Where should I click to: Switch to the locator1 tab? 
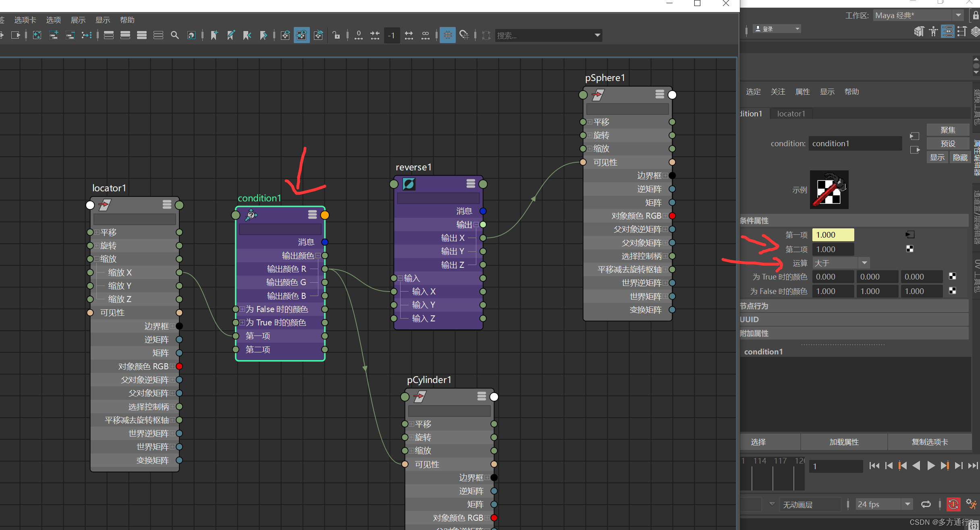pyautogui.click(x=791, y=114)
